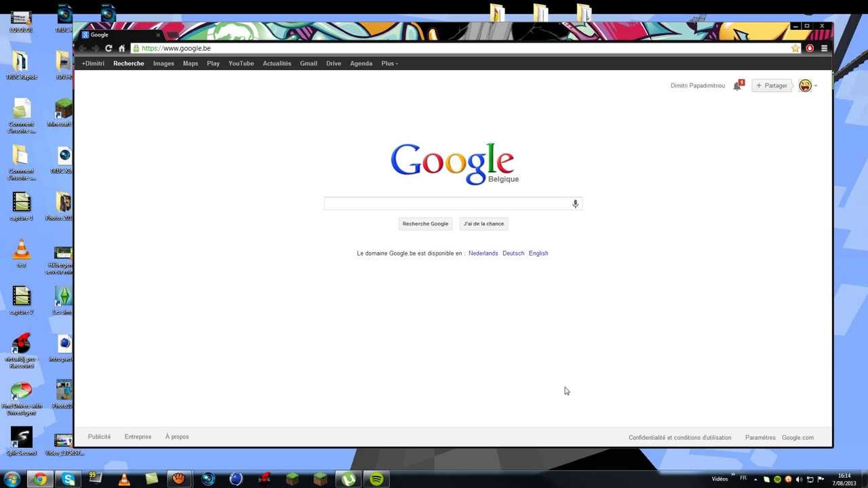Go back using the back arrow
Viewport: 868px width, 488px height.
83,49
